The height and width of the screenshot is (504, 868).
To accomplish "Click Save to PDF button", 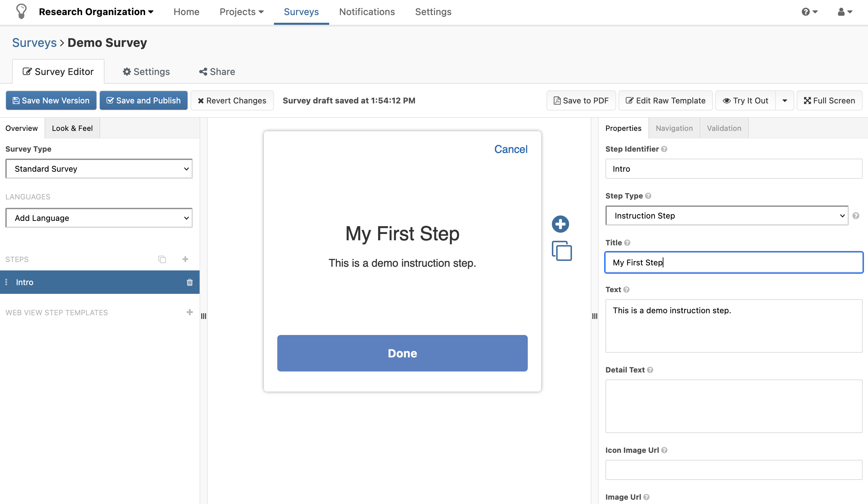I will tap(581, 100).
